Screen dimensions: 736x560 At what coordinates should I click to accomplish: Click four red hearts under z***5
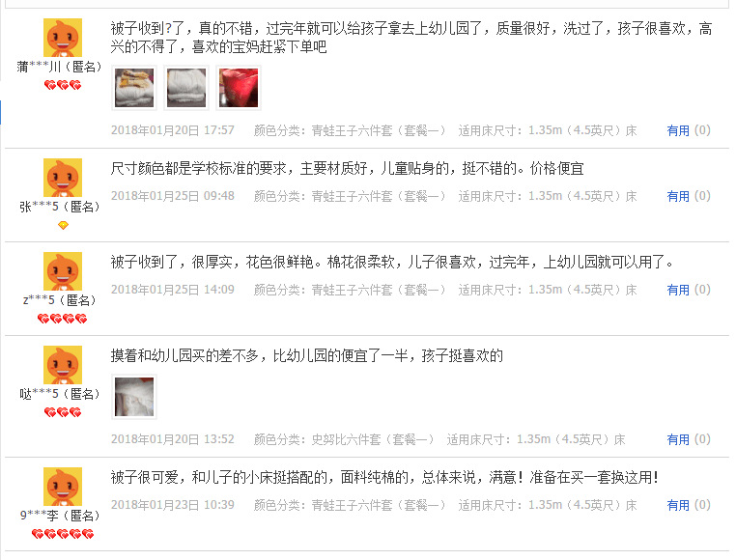coord(63,320)
